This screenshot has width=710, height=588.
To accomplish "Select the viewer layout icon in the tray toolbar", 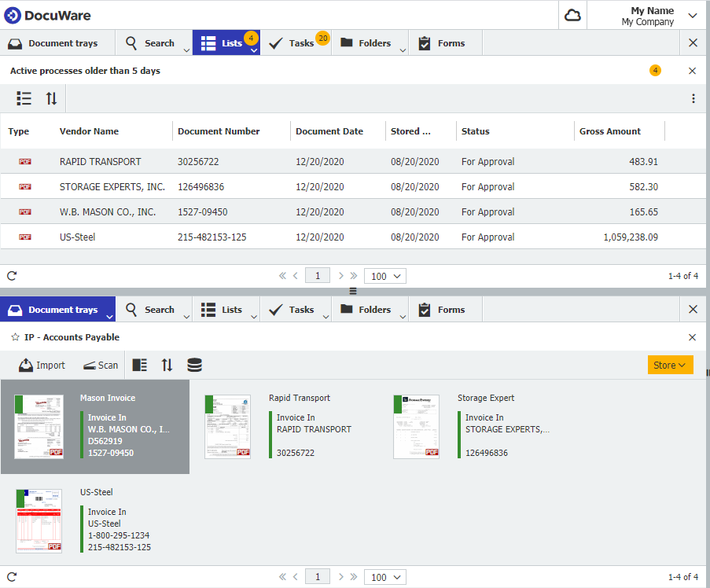I will pos(139,365).
